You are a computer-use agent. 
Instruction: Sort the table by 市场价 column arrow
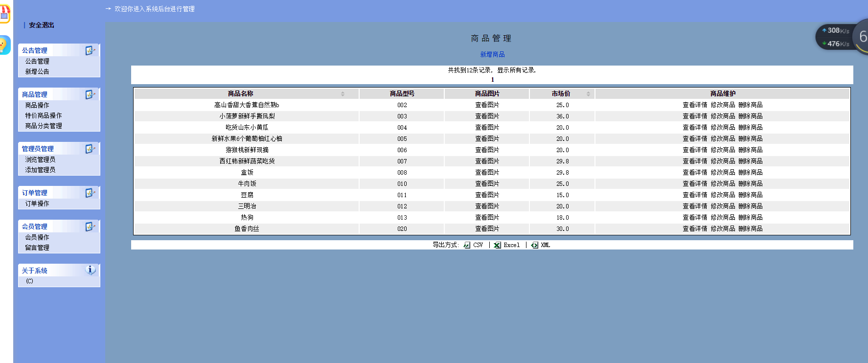click(x=588, y=94)
